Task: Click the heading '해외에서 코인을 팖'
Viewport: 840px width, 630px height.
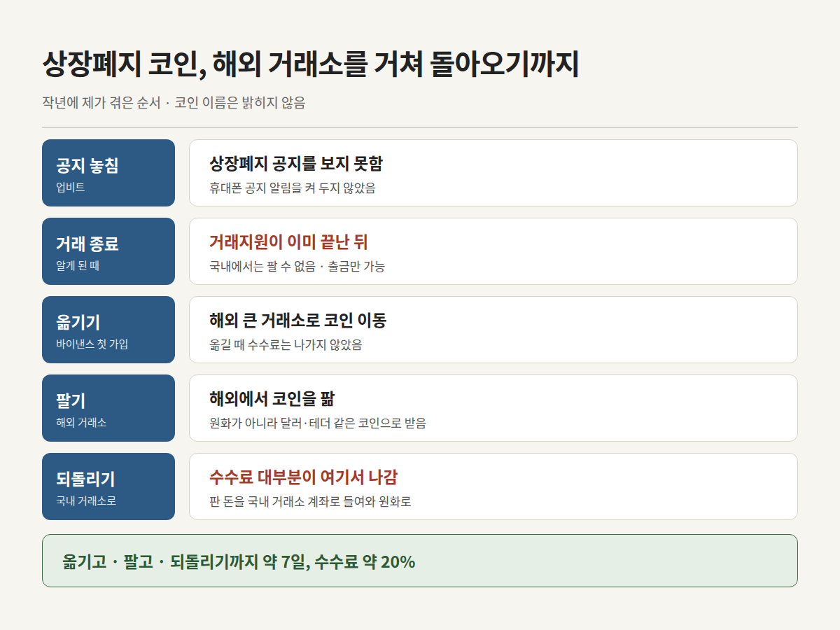Action: pos(272,399)
